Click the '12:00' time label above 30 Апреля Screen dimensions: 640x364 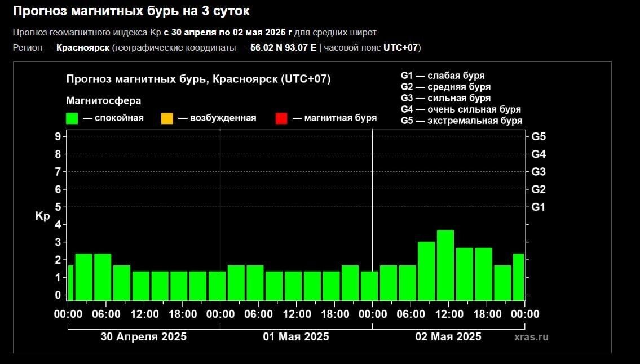point(144,314)
